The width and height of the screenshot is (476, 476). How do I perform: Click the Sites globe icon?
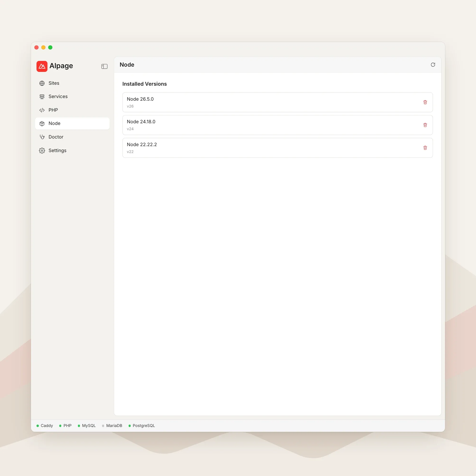click(42, 83)
